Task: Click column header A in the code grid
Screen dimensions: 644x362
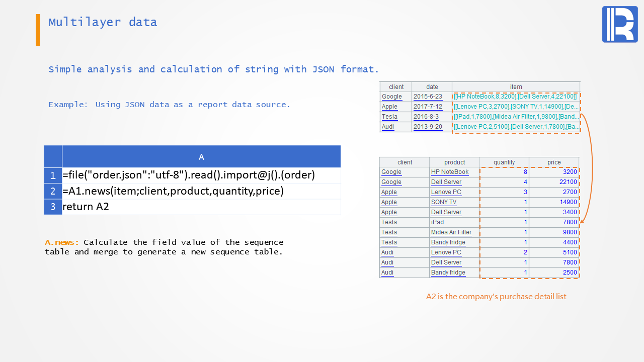Action: 201,156
